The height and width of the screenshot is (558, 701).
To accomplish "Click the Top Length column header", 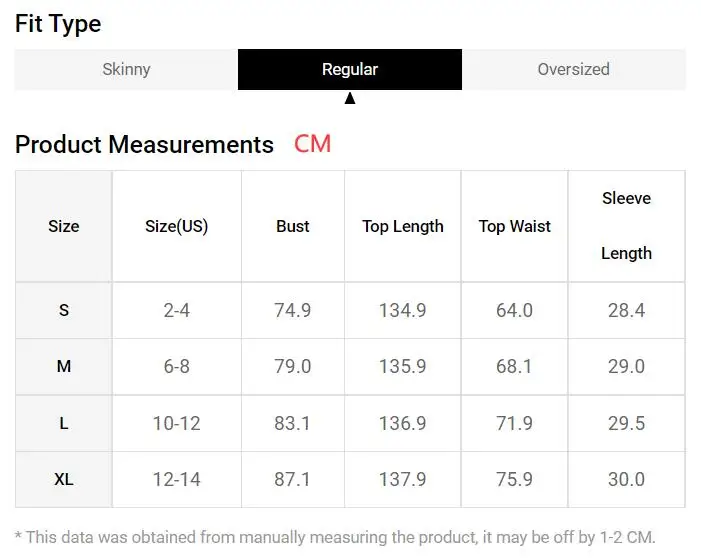I will pos(403,226).
